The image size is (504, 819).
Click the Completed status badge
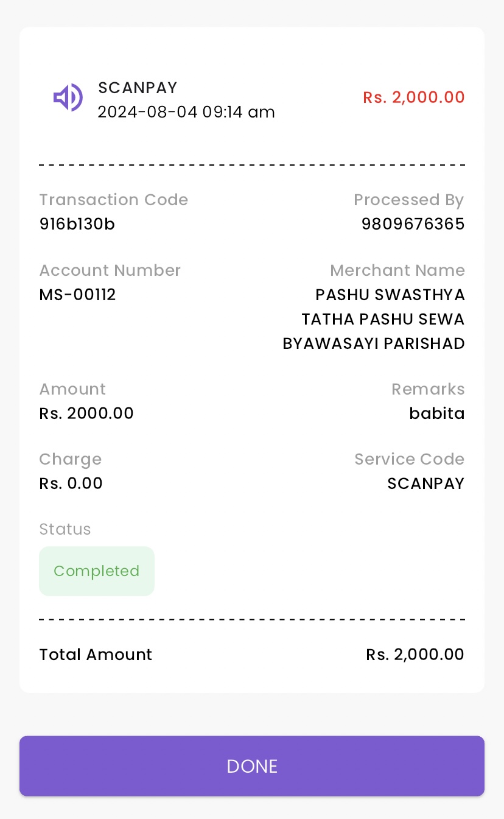tap(97, 571)
